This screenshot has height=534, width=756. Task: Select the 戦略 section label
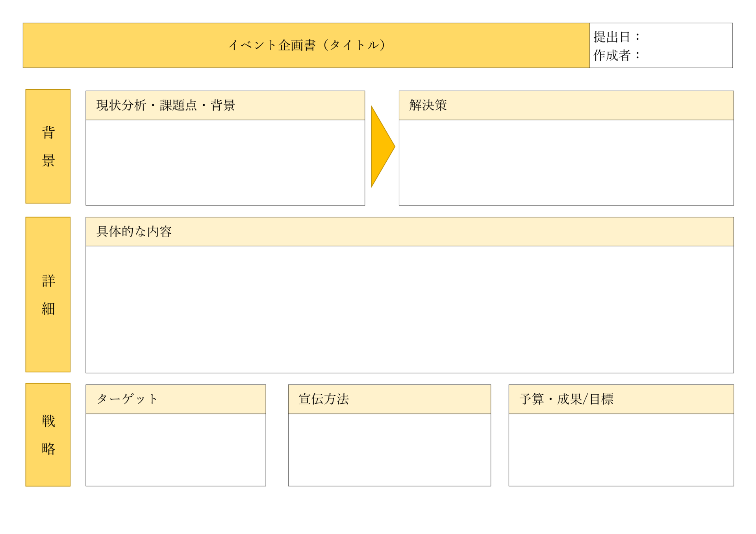point(47,435)
